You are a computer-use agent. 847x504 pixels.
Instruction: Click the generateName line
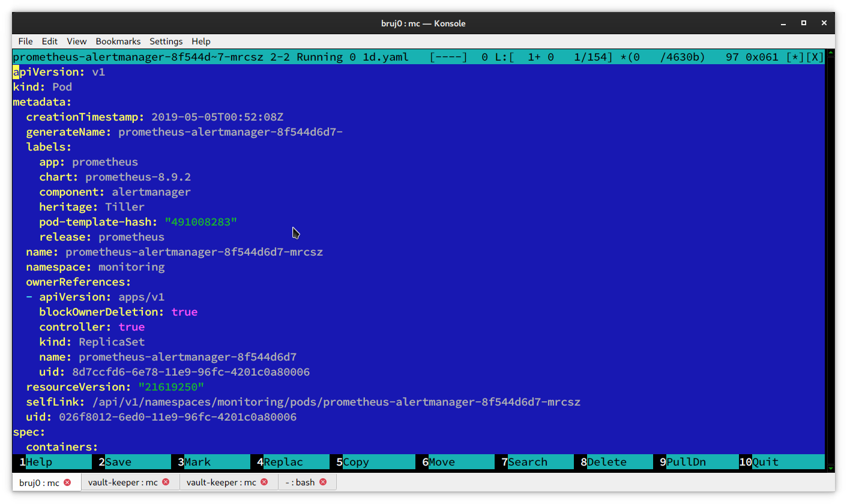tap(184, 132)
